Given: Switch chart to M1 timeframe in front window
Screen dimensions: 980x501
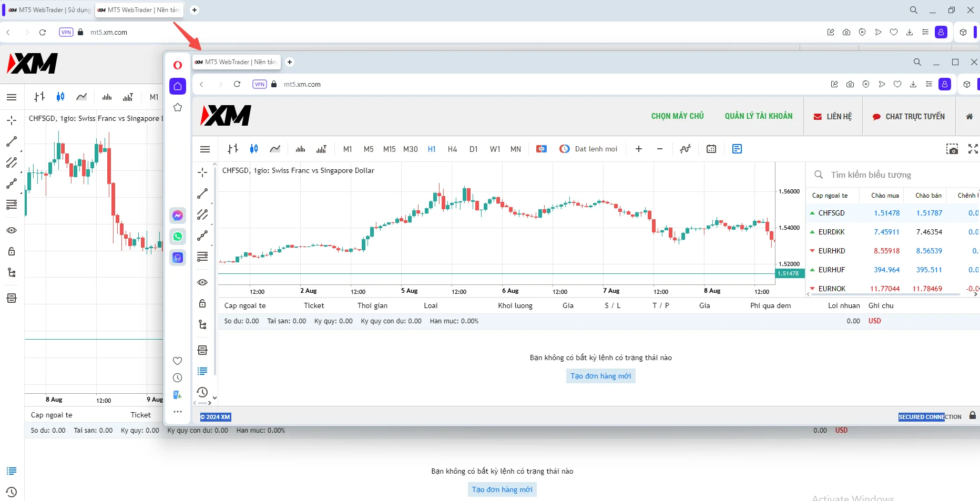Looking at the screenshot, I should [x=348, y=149].
